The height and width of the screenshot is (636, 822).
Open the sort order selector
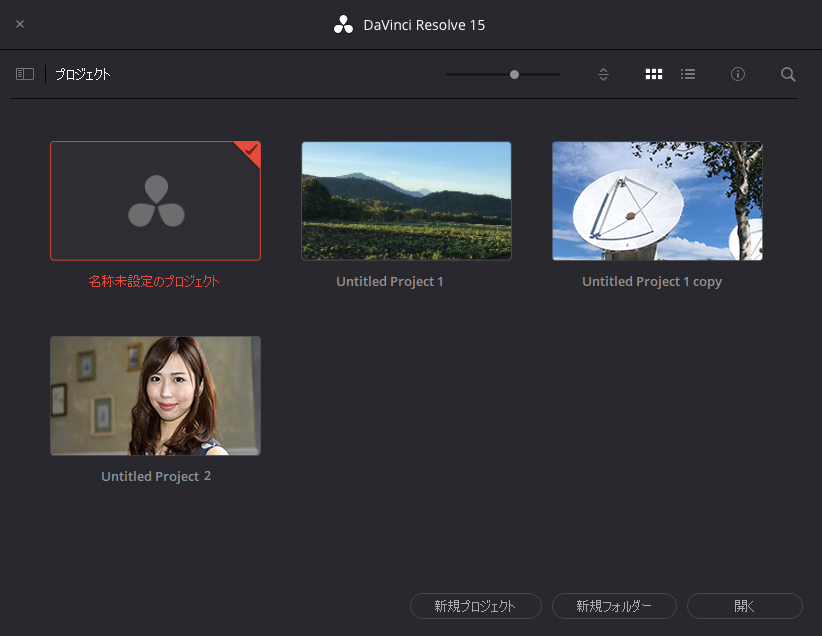click(x=603, y=74)
